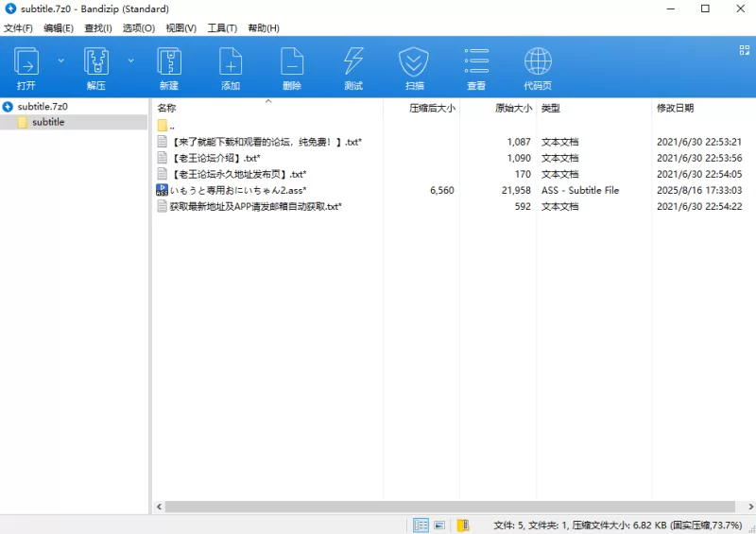Click the status bar archive summary text
Screen dimensions: 756x534
click(x=618, y=525)
